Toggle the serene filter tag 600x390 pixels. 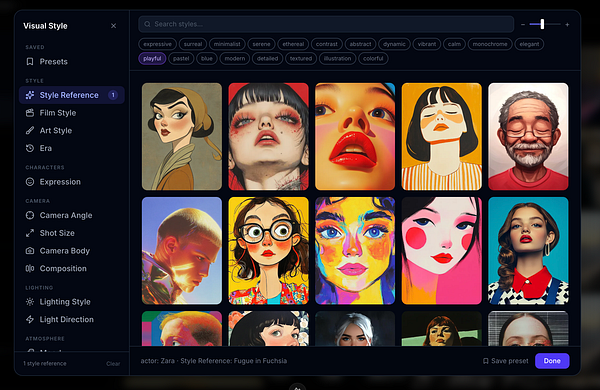(261, 44)
